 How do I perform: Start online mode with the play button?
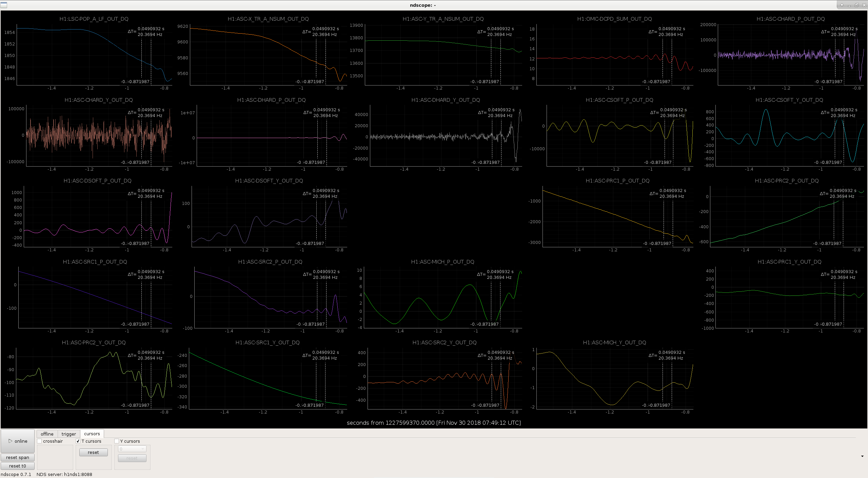pos(18,441)
